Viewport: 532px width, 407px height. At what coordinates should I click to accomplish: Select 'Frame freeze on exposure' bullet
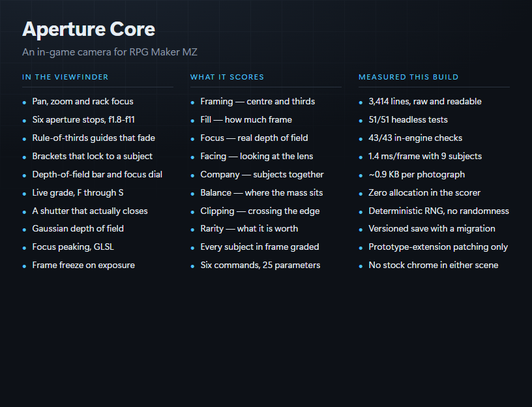(83, 265)
